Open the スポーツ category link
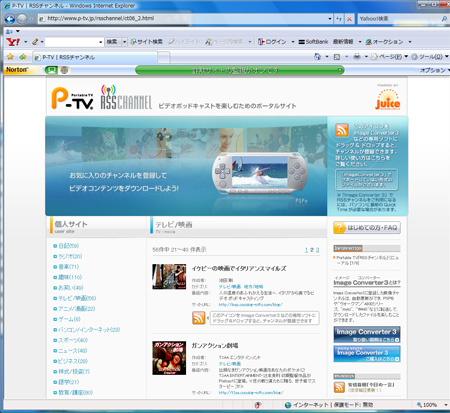450x413 pixels. [x=73, y=340]
